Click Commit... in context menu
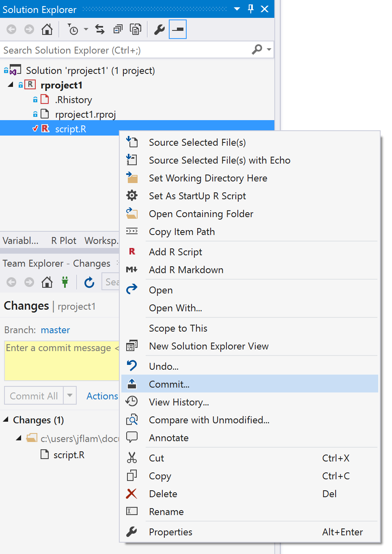Viewport: 392px width, 554px height. click(250, 384)
